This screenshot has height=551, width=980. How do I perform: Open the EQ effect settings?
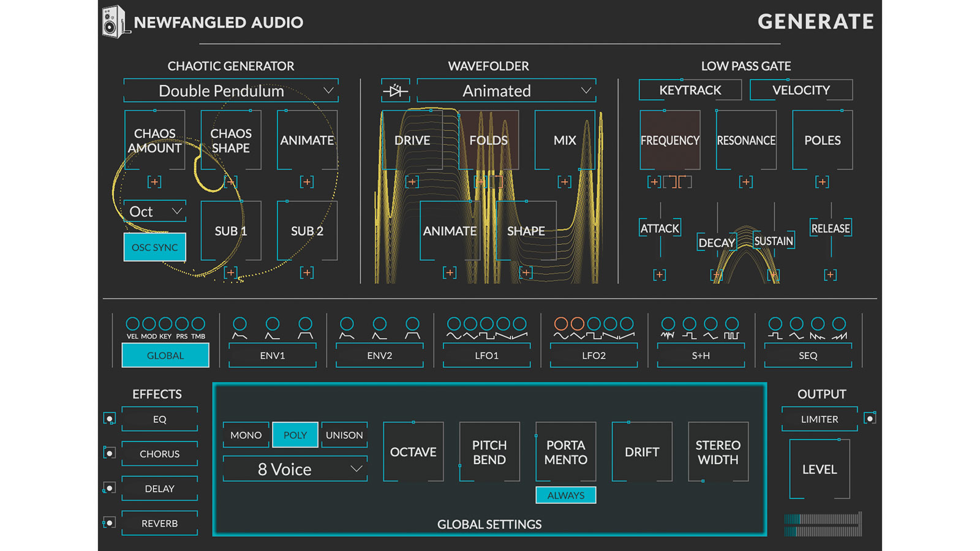[160, 419]
